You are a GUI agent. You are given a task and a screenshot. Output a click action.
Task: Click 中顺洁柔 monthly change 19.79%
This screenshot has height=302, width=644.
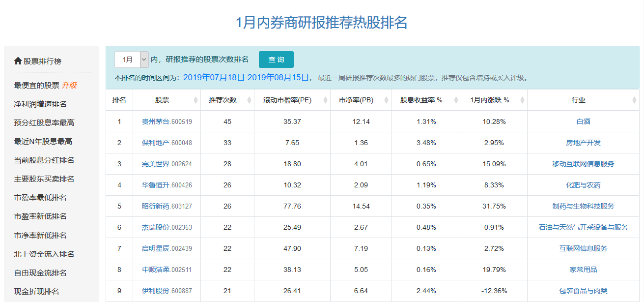pyautogui.click(x=494, y=270)
